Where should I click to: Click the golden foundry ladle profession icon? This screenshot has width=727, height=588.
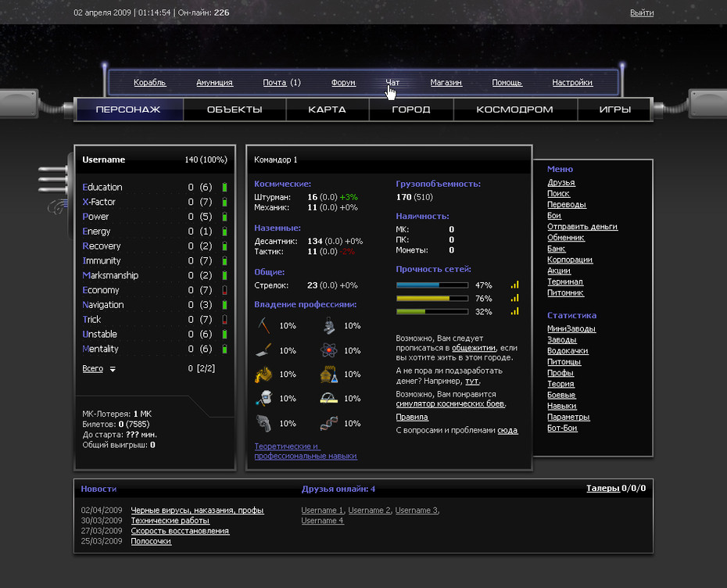[263, 375]
